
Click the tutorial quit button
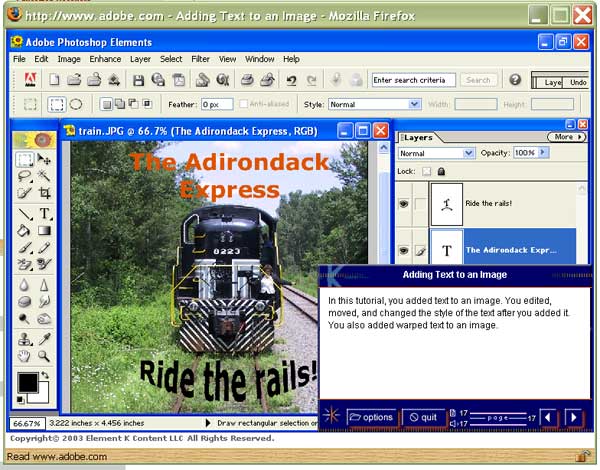pos(423,417)
